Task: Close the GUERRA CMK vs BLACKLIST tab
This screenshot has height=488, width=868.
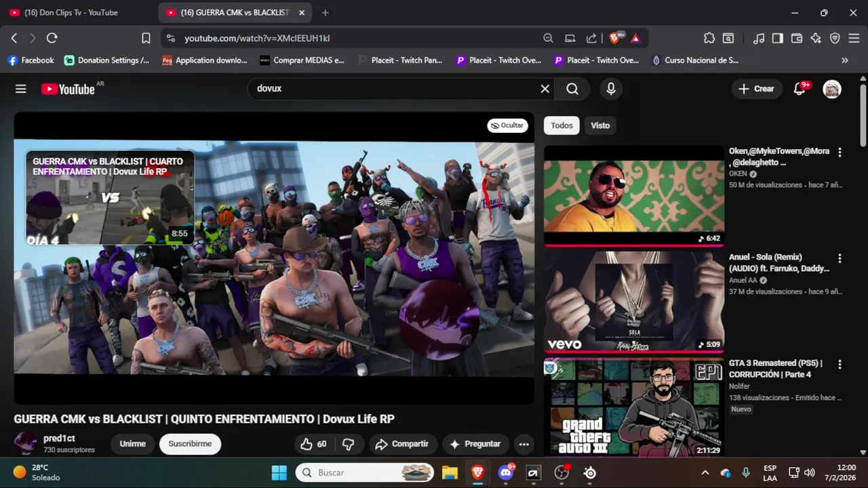Action: click(302, 12)
